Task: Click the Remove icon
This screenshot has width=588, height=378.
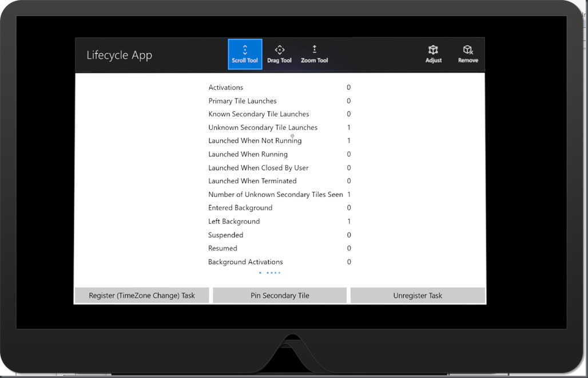Action: [468, 54]
